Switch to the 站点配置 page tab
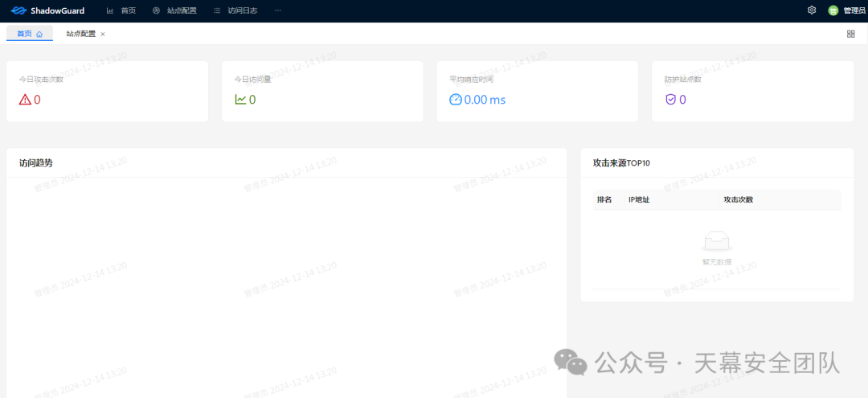 tap(80, 34)
